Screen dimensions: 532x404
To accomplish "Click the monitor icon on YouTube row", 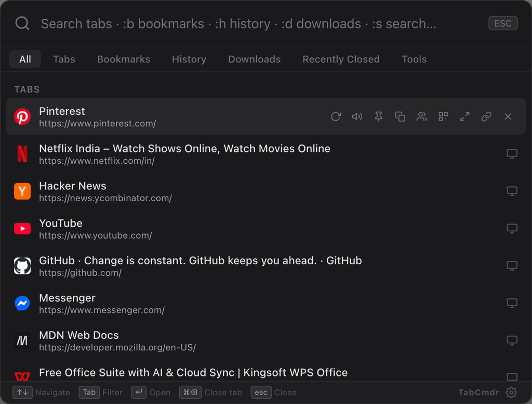I will tap(512, 228).
